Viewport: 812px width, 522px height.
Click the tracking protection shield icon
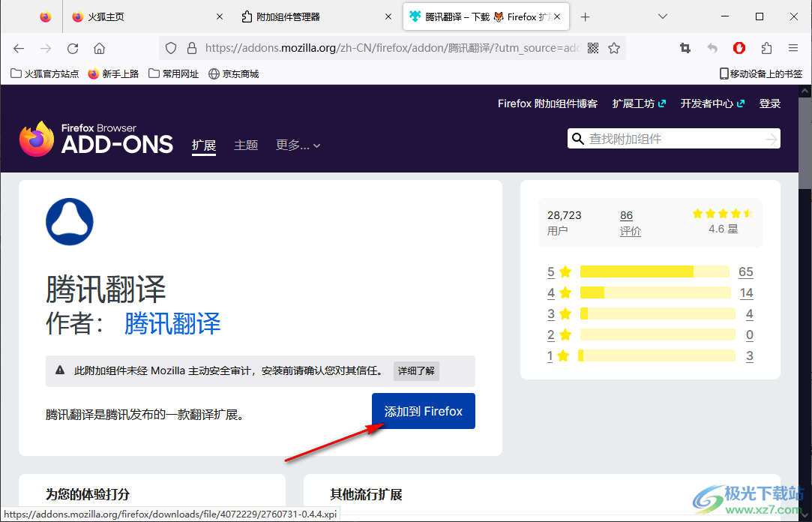point(171,48)
